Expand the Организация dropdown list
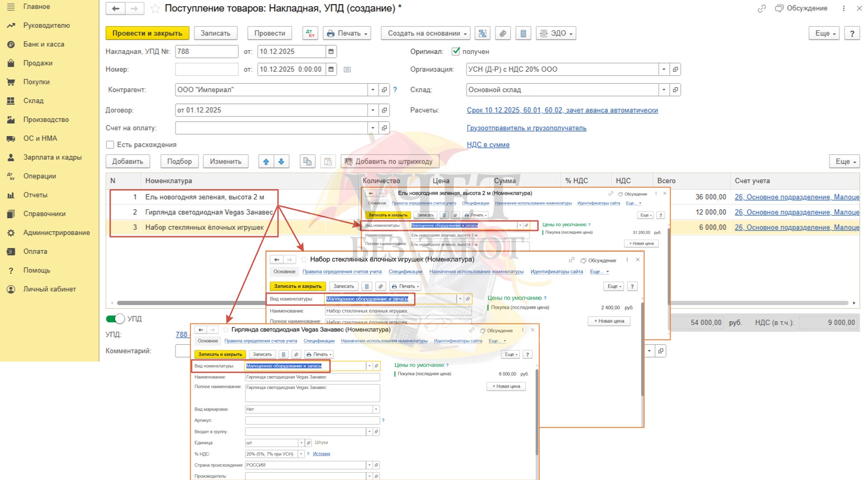This screenshot has width=868, height=480. tap(664, 70)
